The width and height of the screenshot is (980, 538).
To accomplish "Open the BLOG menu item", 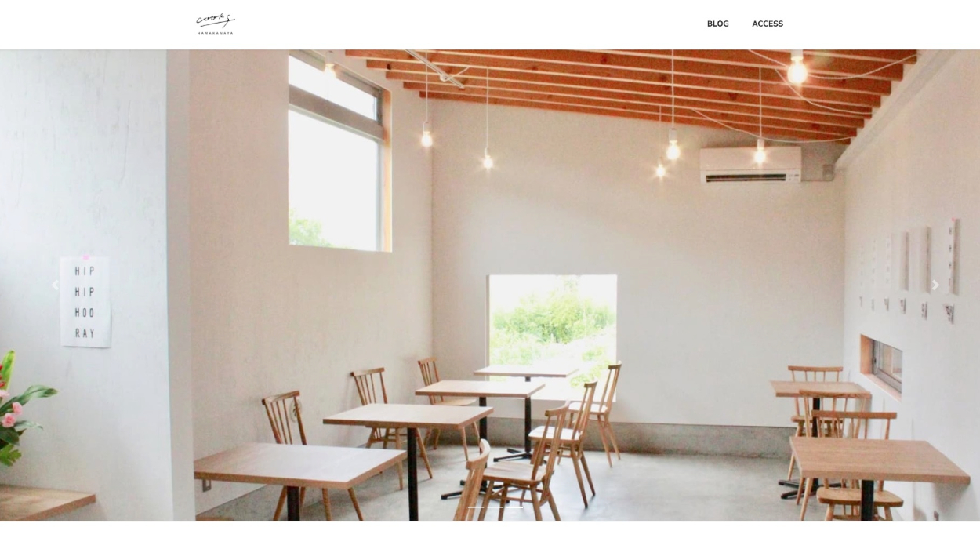I will [717, 24].
